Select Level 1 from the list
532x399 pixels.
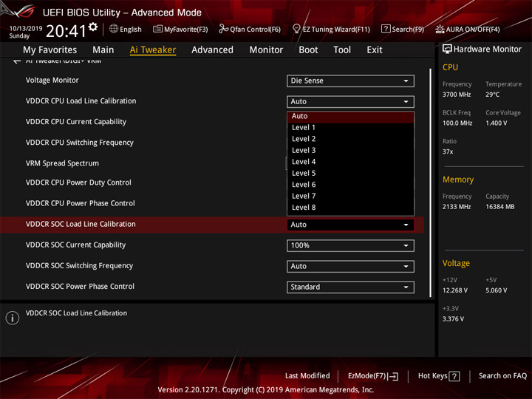point(350,128)
